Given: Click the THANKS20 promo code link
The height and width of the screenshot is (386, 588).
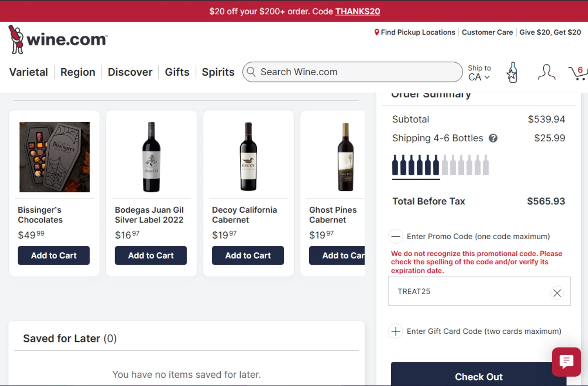Looking at the screenshot, I should 358,11.
